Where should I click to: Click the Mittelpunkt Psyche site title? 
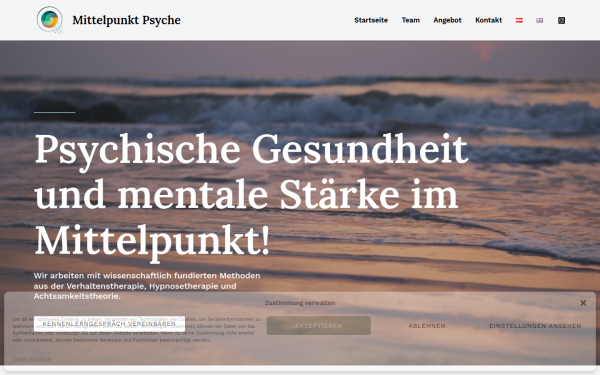[126, 20]
